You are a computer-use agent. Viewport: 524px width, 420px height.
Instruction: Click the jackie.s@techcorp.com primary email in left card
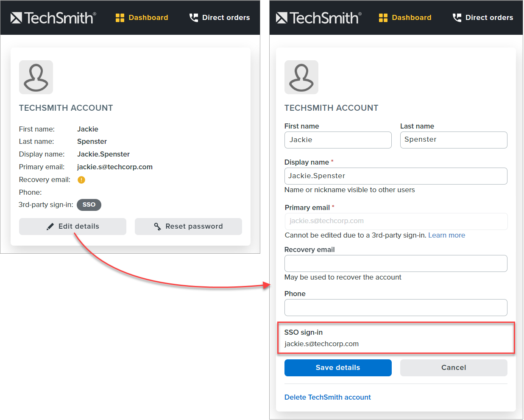tap(115, 167)
